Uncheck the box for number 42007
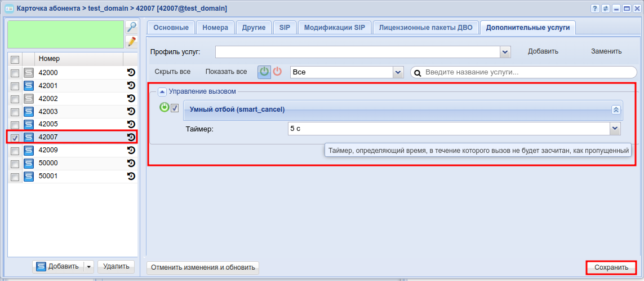 15,138
